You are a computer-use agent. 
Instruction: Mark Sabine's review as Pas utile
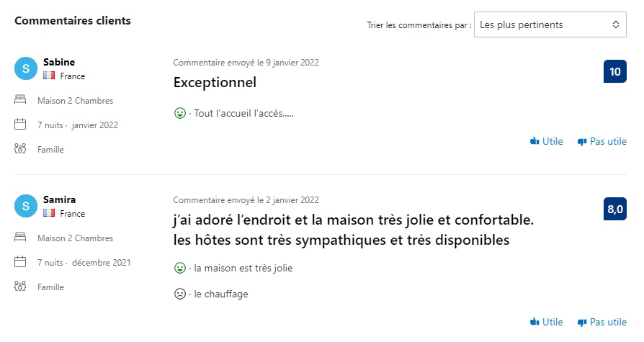(601, 142)
